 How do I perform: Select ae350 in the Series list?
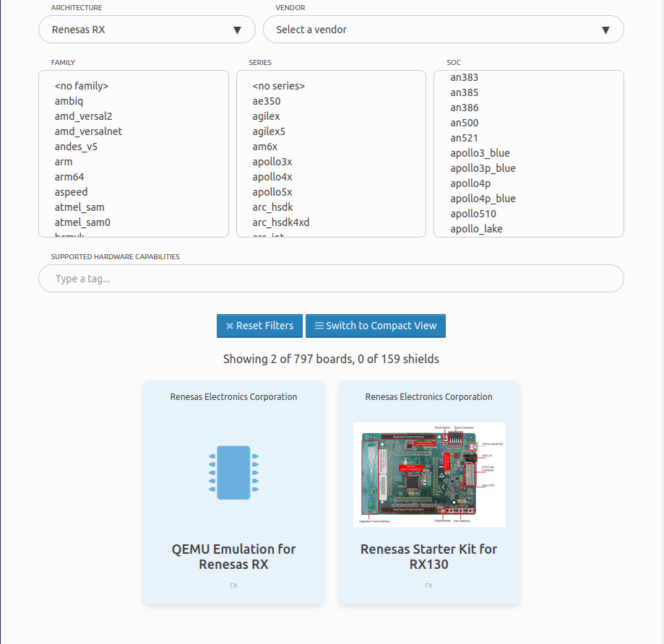point(267,101)
